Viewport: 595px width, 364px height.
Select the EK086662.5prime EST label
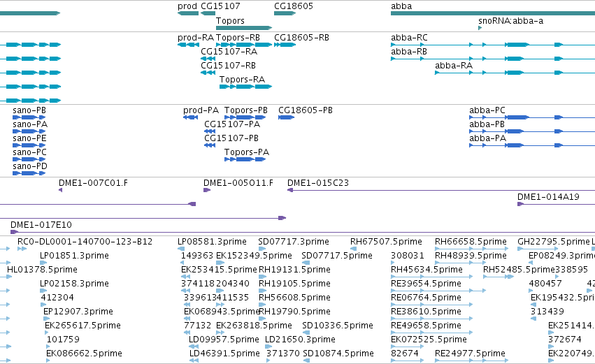[84, 354]
